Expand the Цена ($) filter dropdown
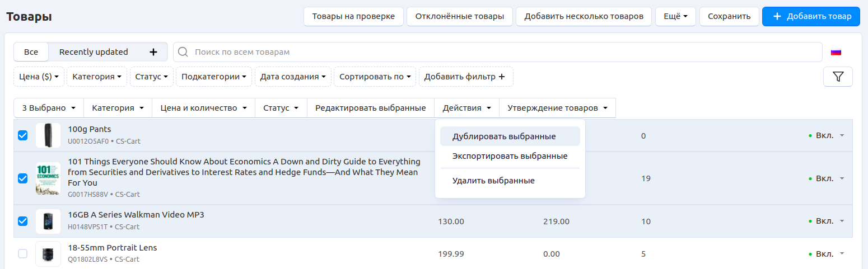 (39, 77)
